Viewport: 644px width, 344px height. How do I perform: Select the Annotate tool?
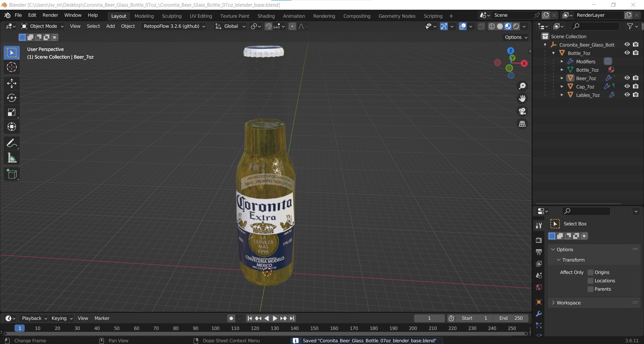point(12,143)
